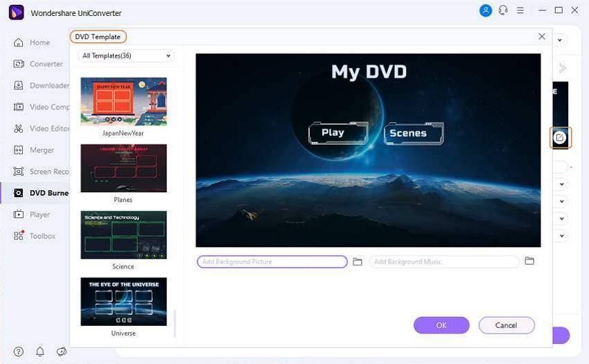Close the DVD Template dialog

pyautogui.click(x=542, y=37)
